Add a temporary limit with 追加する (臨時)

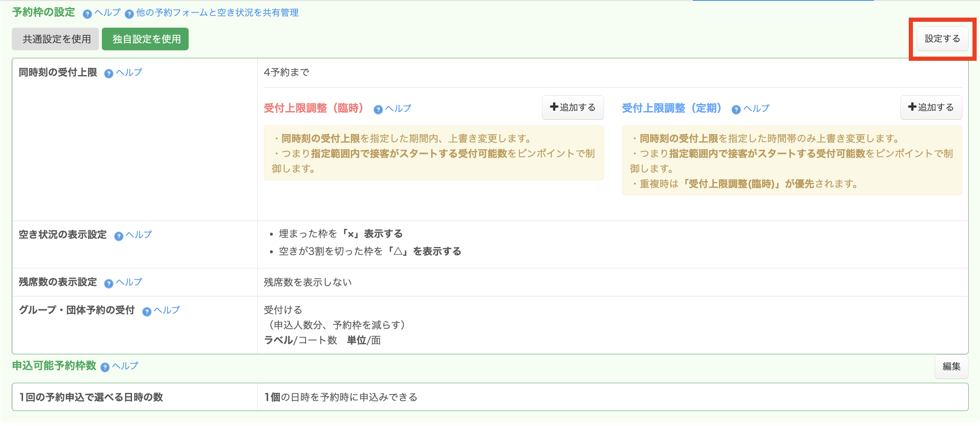(573, 107)
